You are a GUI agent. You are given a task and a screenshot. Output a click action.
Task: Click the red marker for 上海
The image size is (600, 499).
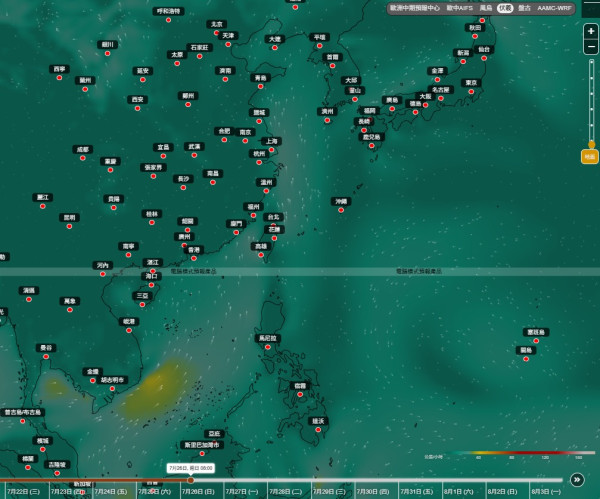[x=271, y=150]
